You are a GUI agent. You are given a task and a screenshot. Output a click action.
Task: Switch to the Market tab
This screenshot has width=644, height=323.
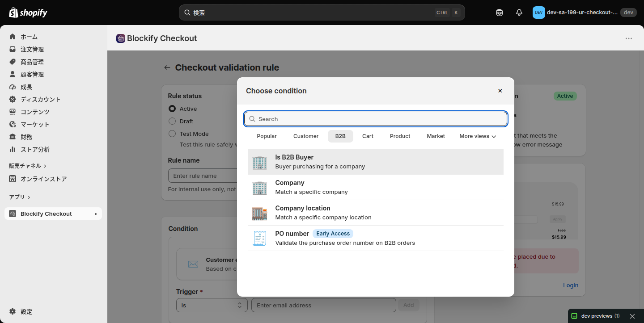(x=436, y=136)
